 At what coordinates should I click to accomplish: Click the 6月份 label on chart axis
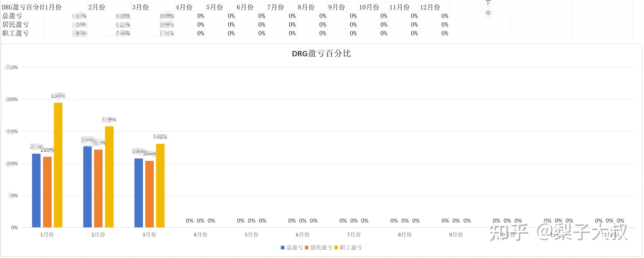pos(302,234)
